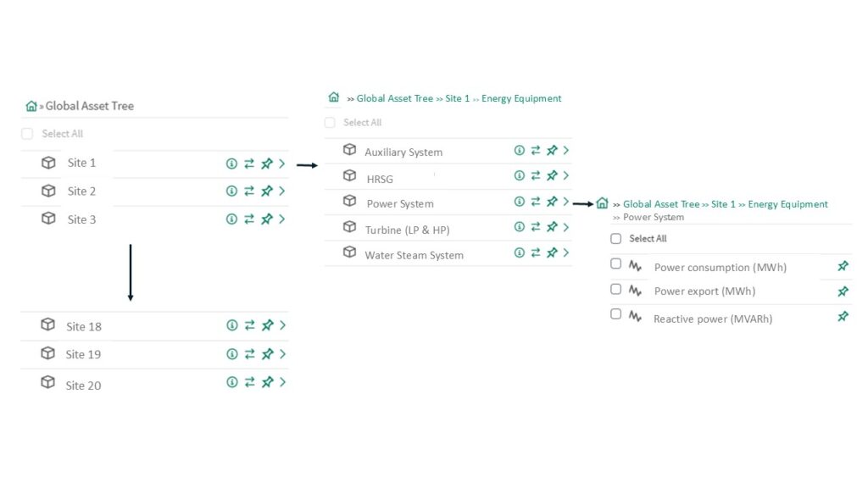
Task: Toggle Select All in Power System panel
Action: point(616,239)
